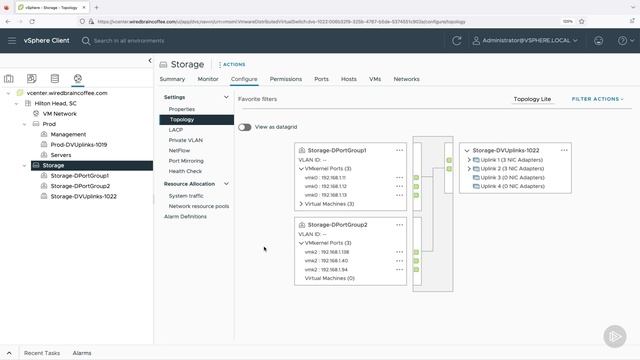Screen dimensions: 640x360
Task: Open ellipsis for vmk0 192.168.1.11
Action: point(399,178)
